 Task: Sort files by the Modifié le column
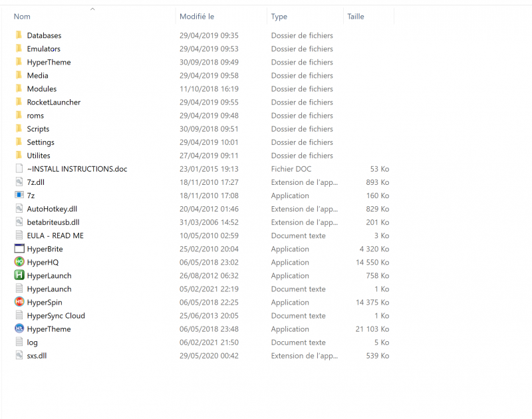pyautogui.click(x=197, y=16)
